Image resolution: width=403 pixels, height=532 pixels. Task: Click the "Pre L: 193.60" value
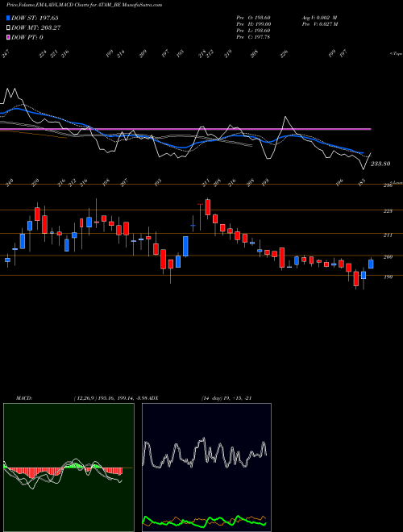(253, 31)
